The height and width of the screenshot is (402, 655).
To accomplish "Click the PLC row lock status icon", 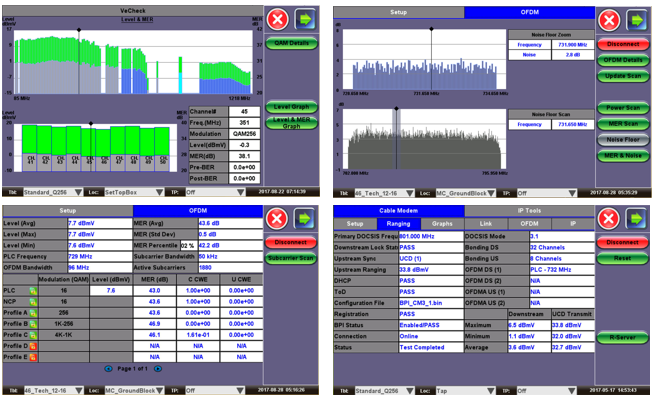I will click(34, 288).
